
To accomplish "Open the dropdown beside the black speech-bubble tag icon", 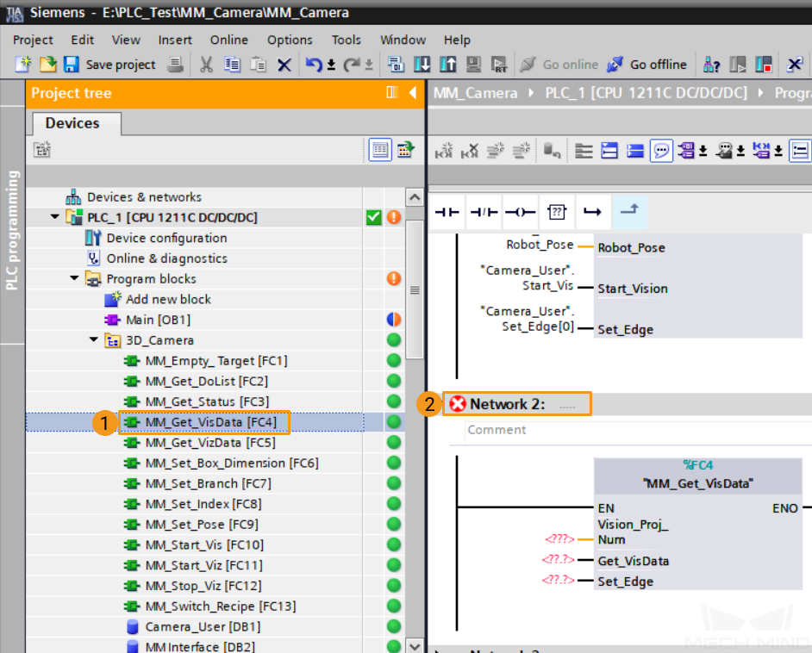I will pos(740,151).
